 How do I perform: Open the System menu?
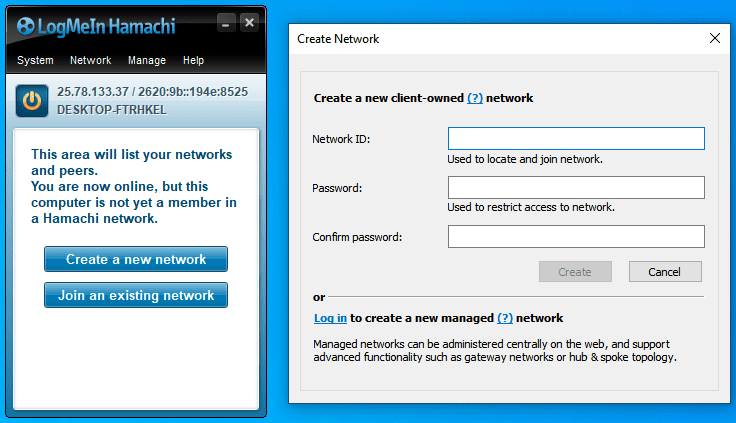pyautogui.click(x=35, y=60)
